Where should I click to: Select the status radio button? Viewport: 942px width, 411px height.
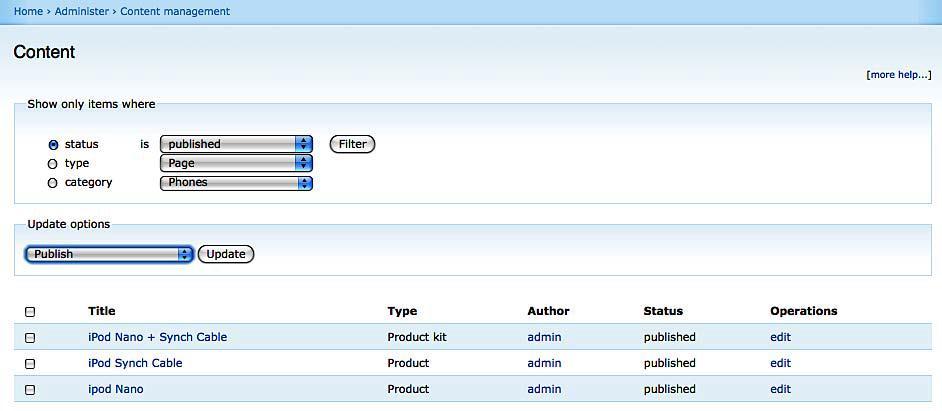53,145
